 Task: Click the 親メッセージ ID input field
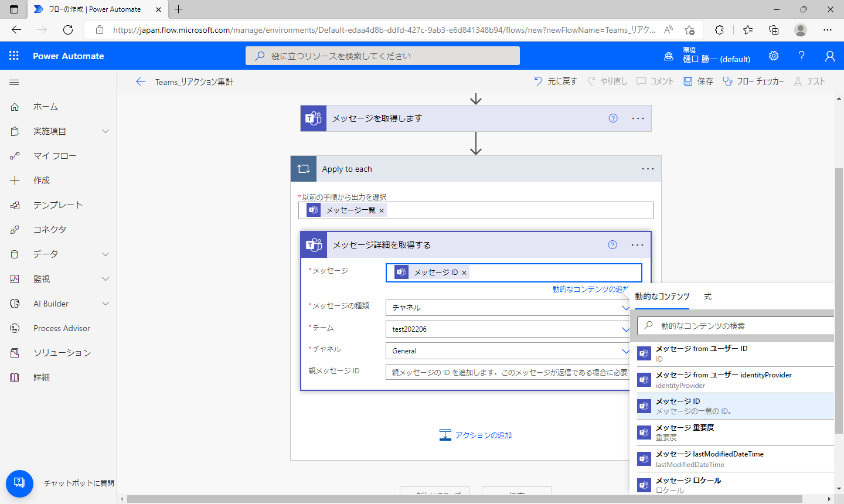coord(508,372)
